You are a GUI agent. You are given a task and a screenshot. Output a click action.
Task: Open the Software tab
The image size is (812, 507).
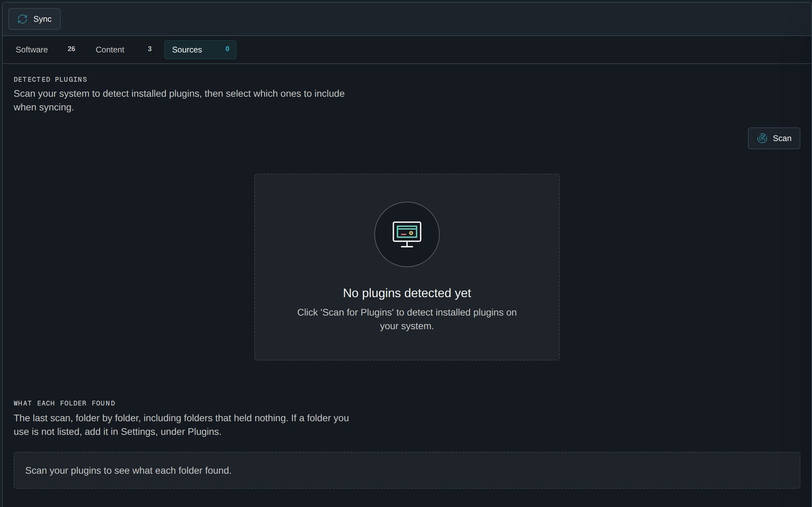point(46,49)
